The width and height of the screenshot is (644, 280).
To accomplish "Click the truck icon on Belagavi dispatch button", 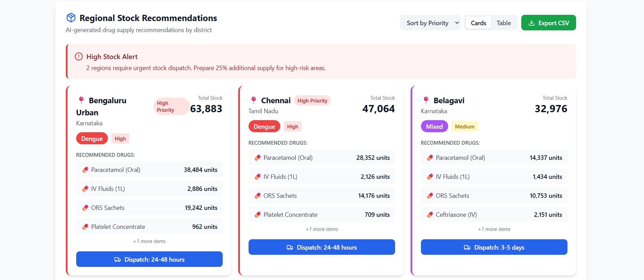I will pyautogui.click(x=467, y=248).
